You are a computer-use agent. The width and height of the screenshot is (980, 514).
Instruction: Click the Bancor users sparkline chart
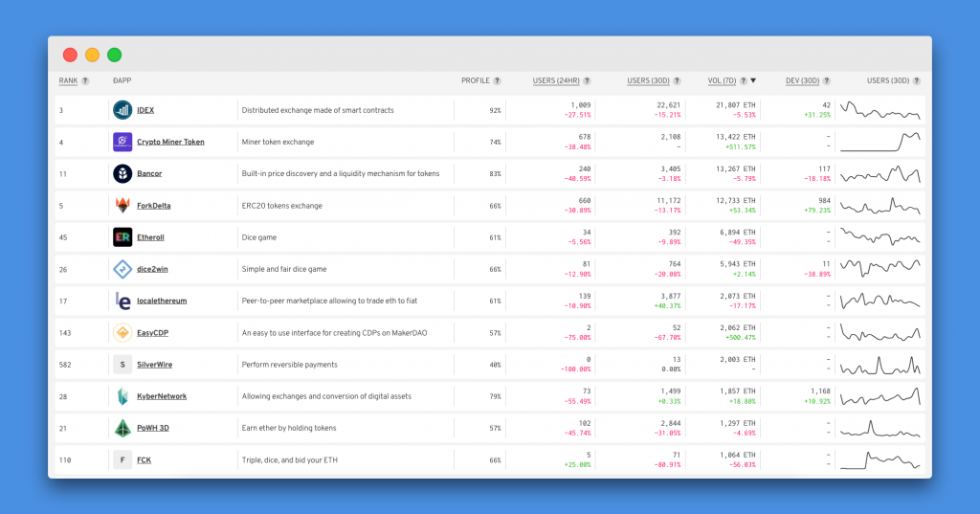(x=880, y=174)
